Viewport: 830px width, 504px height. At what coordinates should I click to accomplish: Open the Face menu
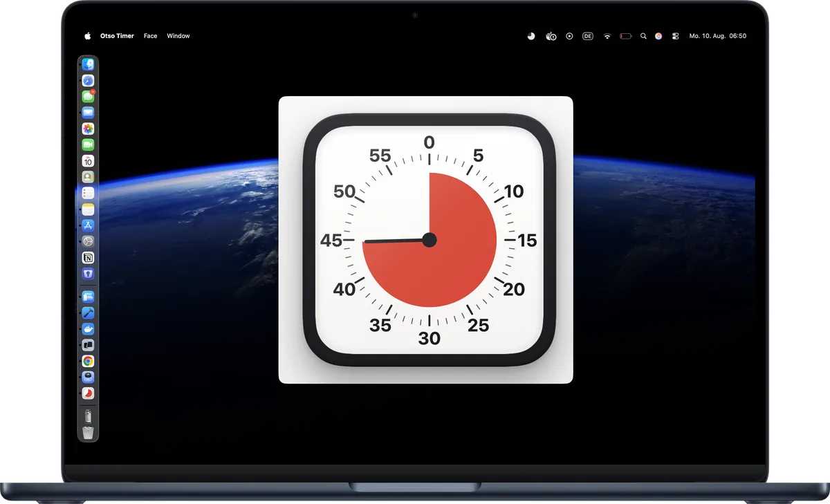(x=151, y=36)
